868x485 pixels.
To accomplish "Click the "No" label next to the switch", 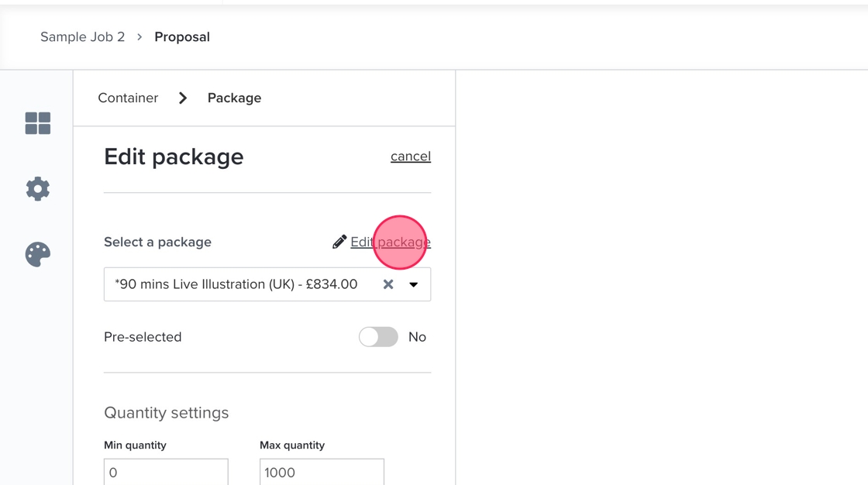I will tap(417, 337).
